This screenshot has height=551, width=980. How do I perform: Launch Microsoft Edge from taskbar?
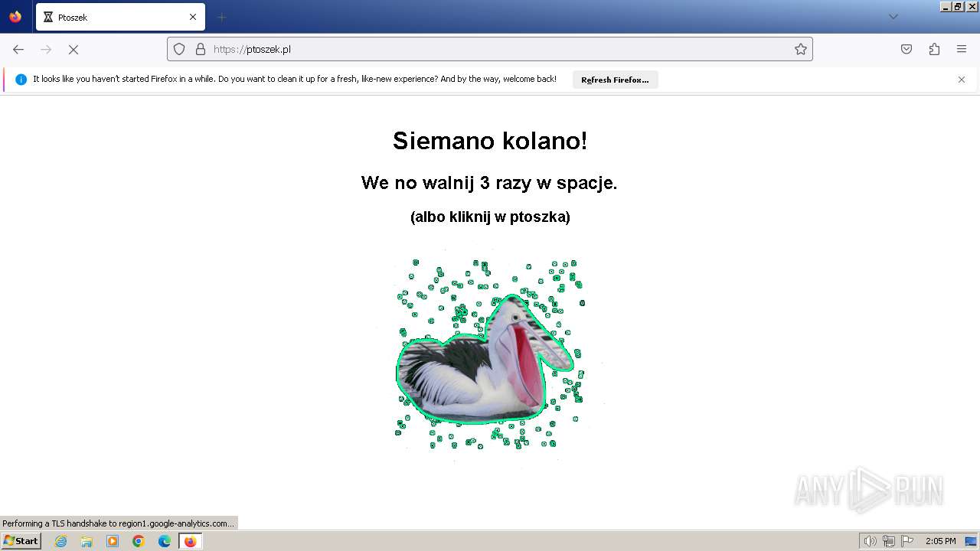click(x=165, y=541)
